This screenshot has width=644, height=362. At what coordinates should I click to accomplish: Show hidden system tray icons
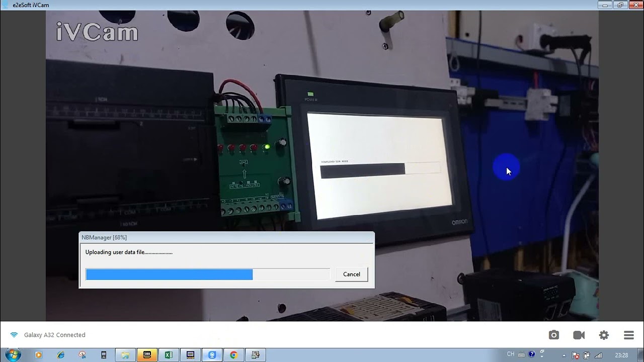pos(564,355)
